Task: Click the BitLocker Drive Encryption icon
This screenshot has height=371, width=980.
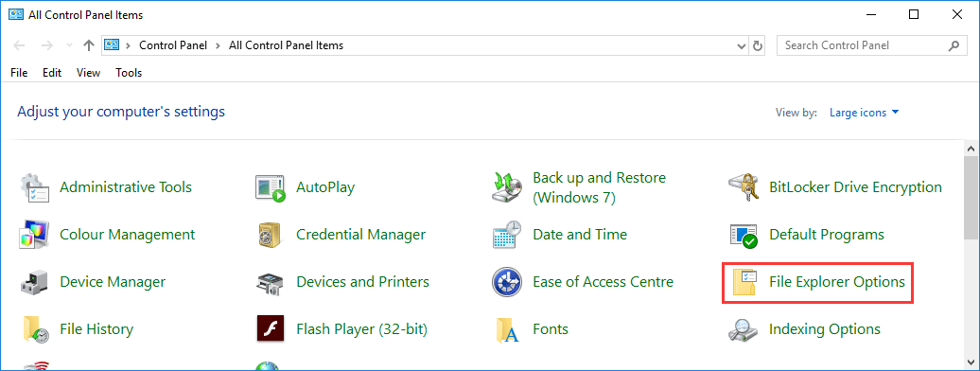Action: coord(744,187)
